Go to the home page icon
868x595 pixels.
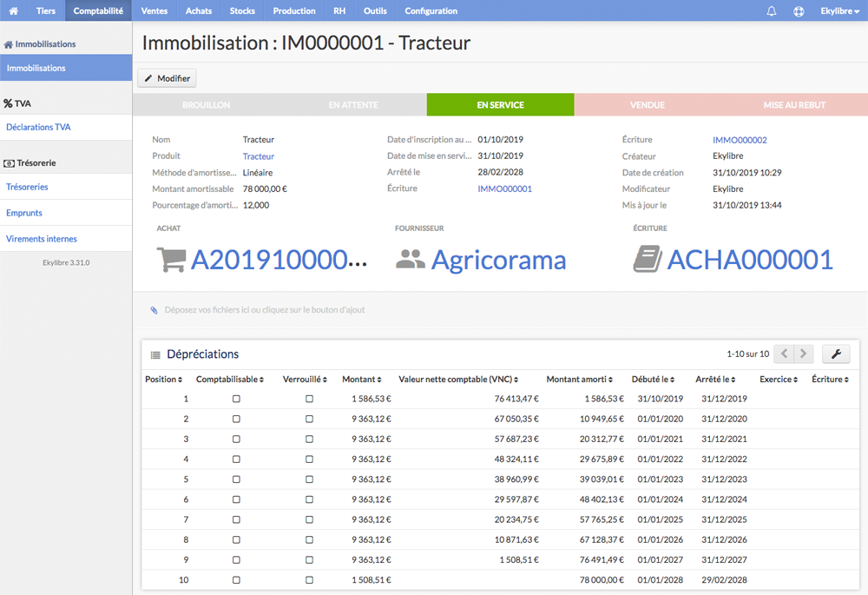coord(13,10)
